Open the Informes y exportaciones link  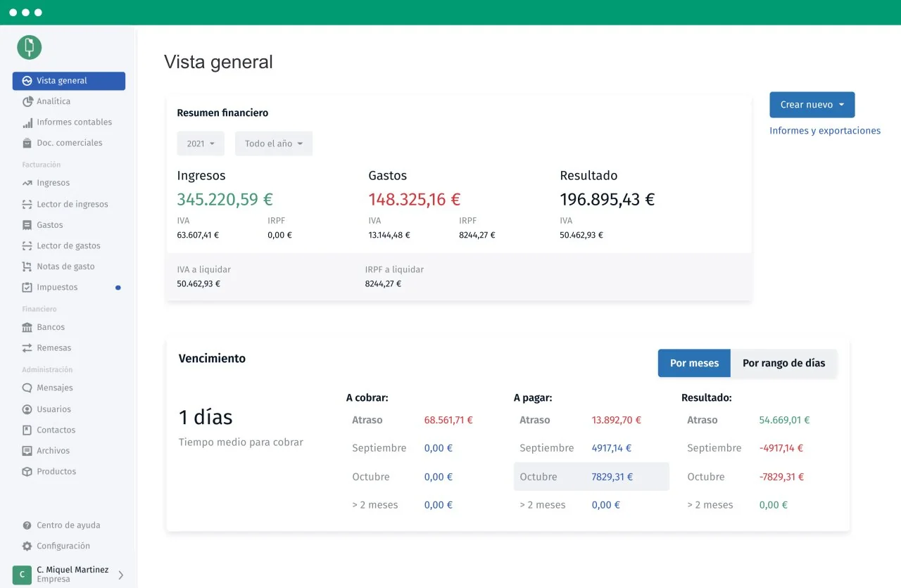point(824,131)
